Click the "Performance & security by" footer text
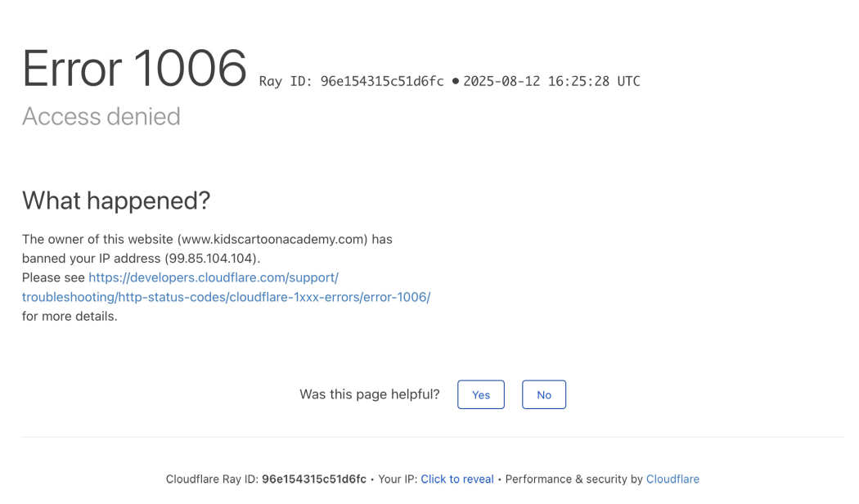Image resolution: width=859 pixels, height=504 pixels. (x=573, y=479)
